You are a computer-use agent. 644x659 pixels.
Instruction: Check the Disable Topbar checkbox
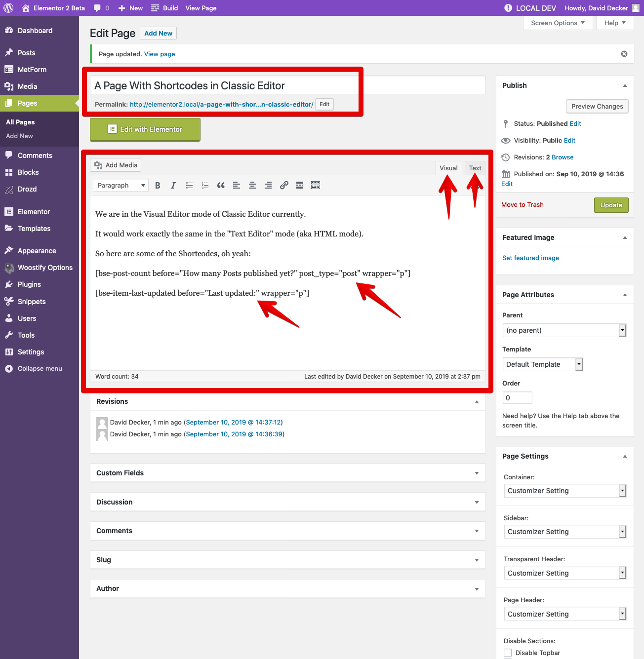(x=508, y=653)
